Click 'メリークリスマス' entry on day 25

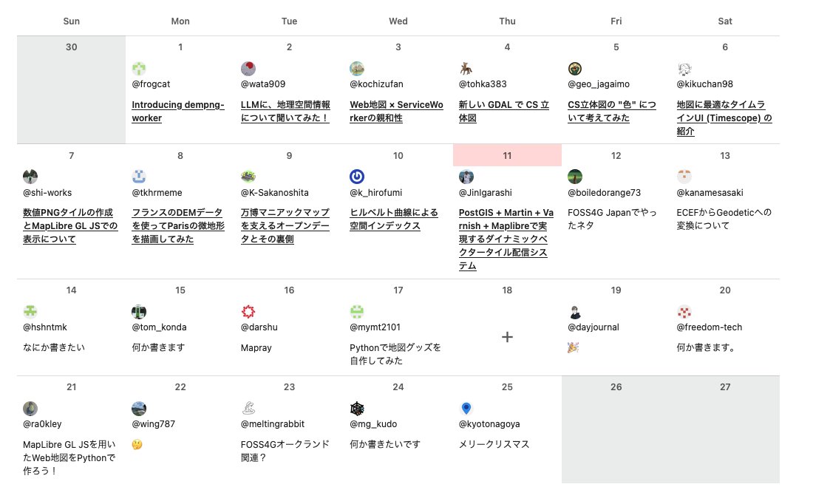click(494, 444)
